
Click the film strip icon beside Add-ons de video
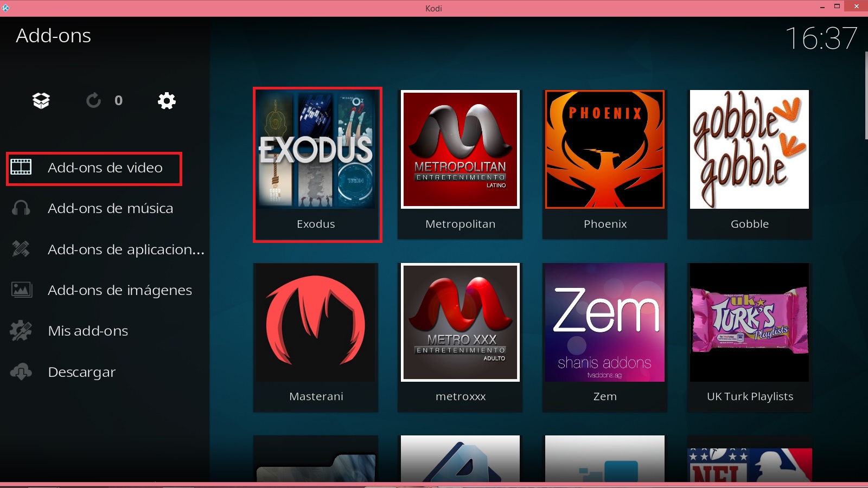pos(21,168)
